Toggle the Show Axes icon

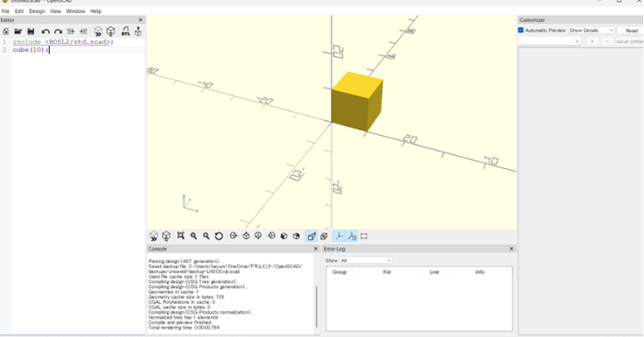340,236
